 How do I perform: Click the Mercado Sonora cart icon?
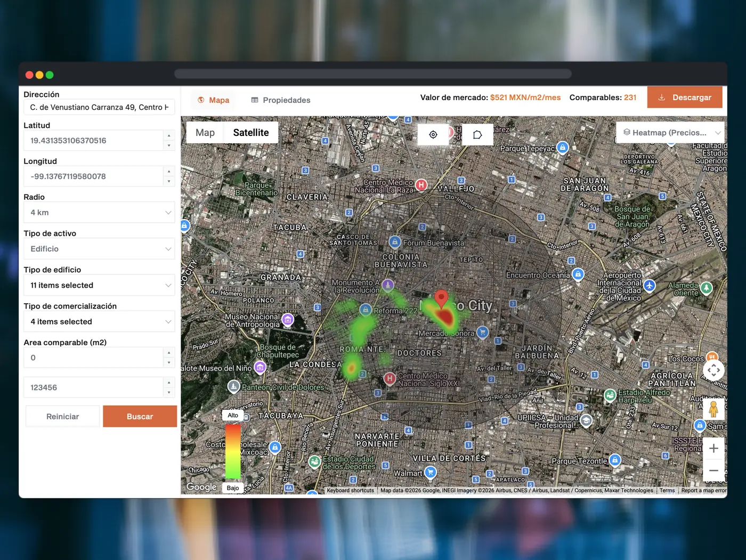482,332
